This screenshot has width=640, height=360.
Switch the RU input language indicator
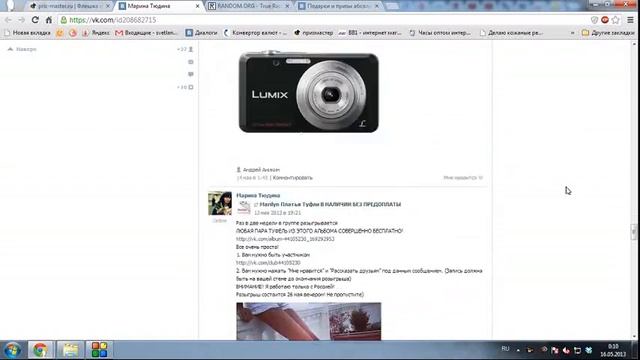coord(505,349)
